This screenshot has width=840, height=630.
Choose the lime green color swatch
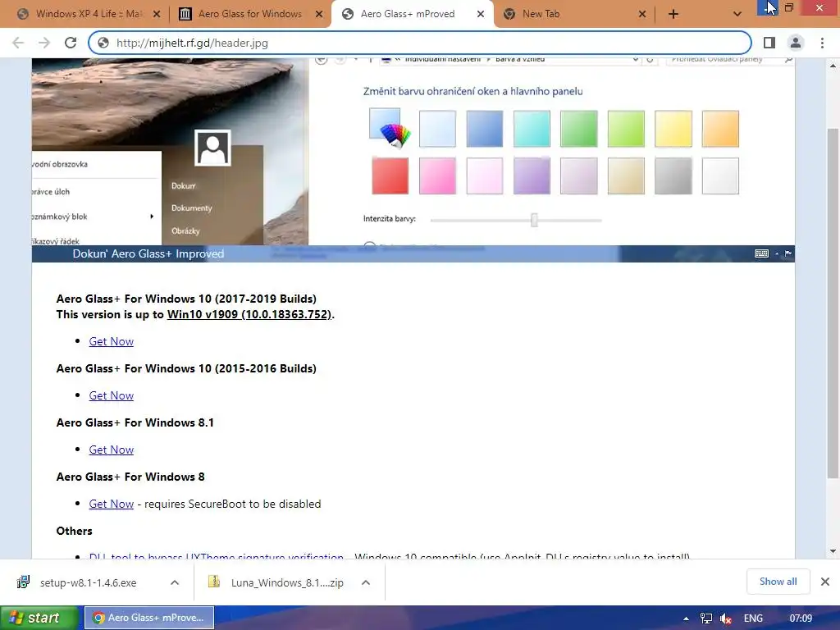(x=626, y=129)
